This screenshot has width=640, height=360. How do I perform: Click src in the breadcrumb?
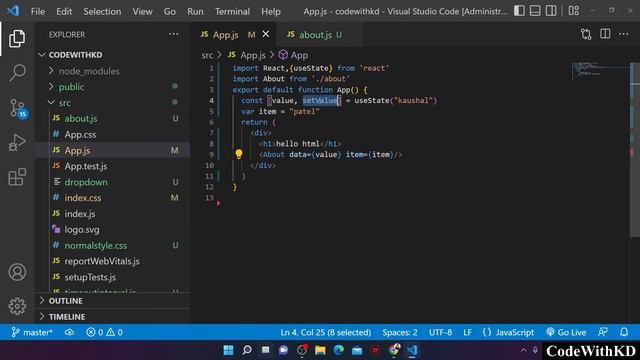[x=207, y=55]
